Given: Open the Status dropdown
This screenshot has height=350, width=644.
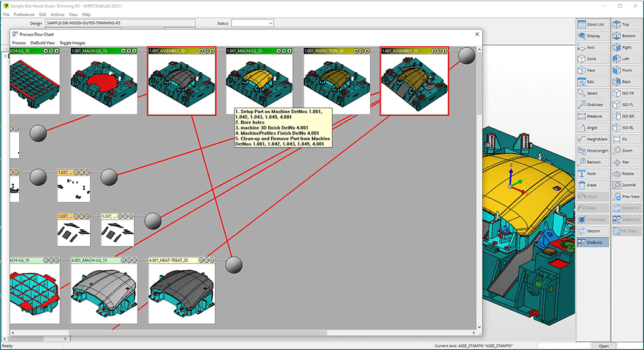Looking at the screenshot, I should (253, 23).
